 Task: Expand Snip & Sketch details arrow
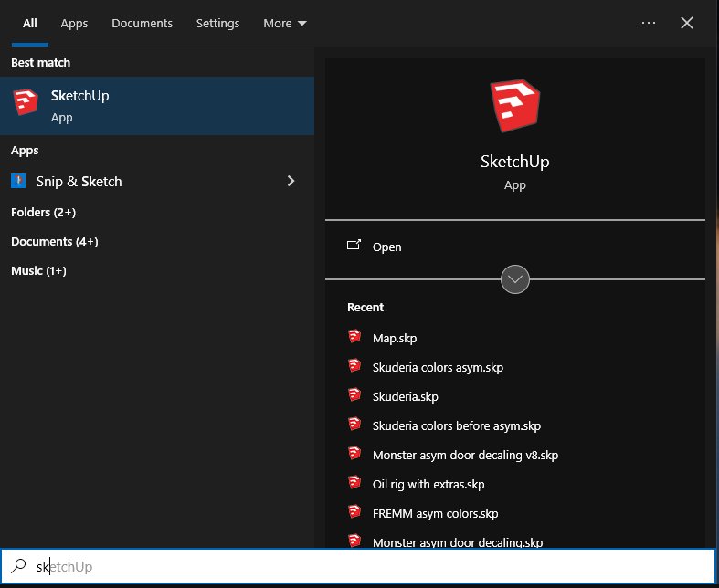(291, 181)
